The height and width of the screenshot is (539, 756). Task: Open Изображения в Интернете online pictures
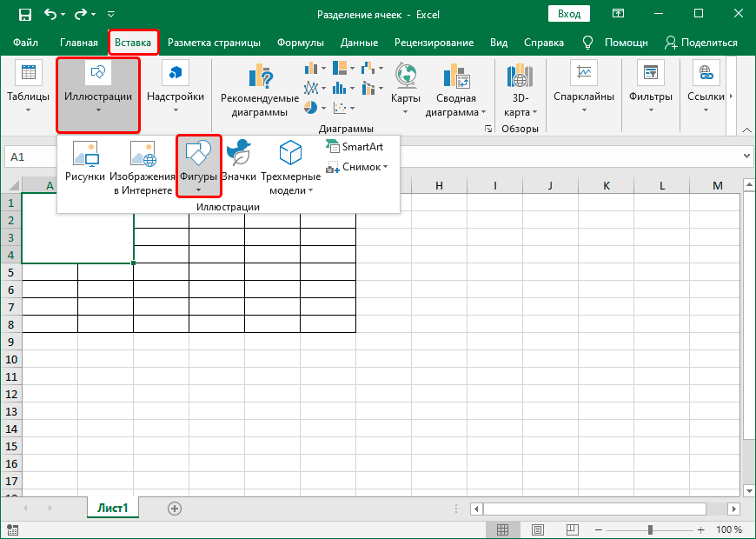point(143,167)
